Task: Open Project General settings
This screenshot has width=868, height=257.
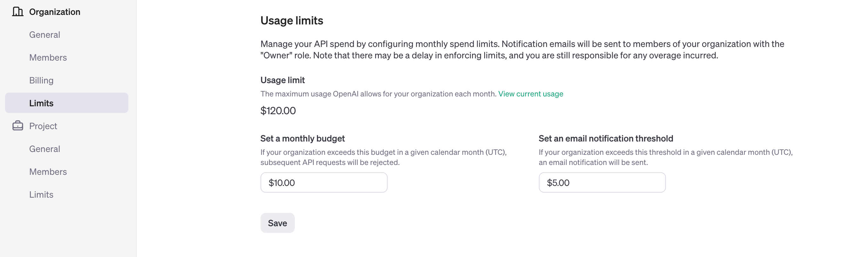Action: (x=44, y=149)
